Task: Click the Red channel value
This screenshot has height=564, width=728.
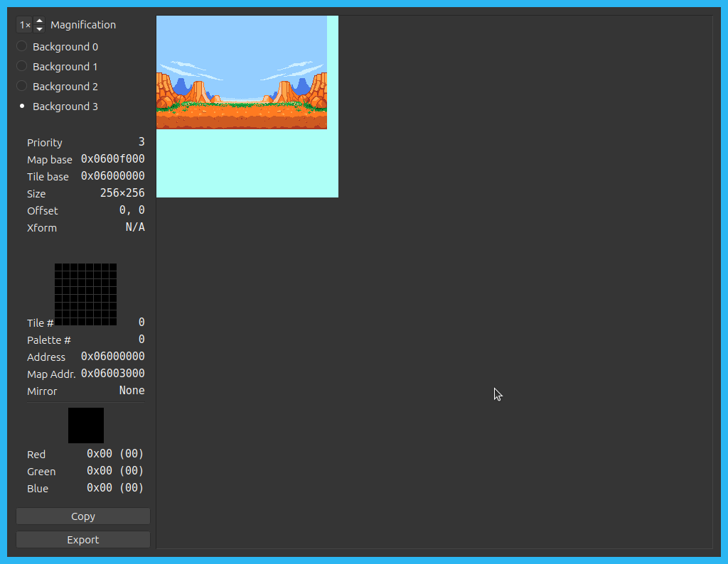Action: [115, 454]
